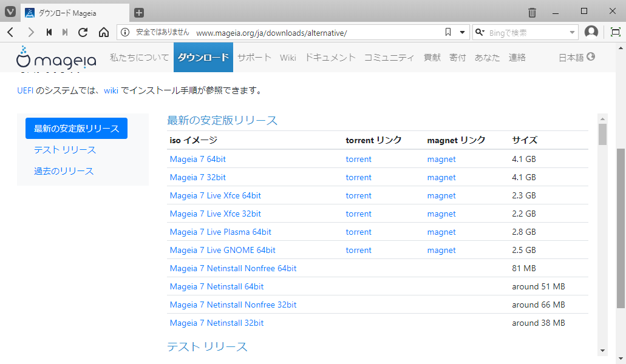The height and width of the screenshot is (364, 626).
Task: Open language selector 日本語
Action: [576, 58]
